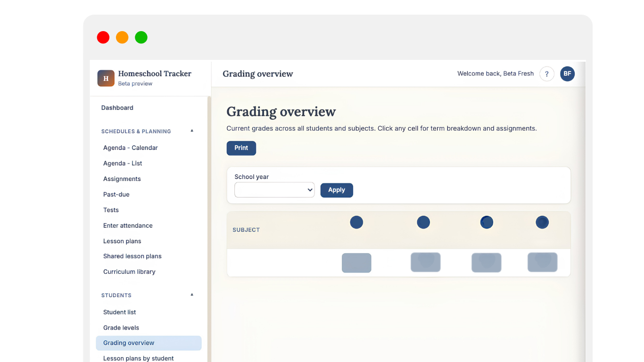Click the Print button
The width and height of the screenshot is (644, 362).
click(241, 148)
